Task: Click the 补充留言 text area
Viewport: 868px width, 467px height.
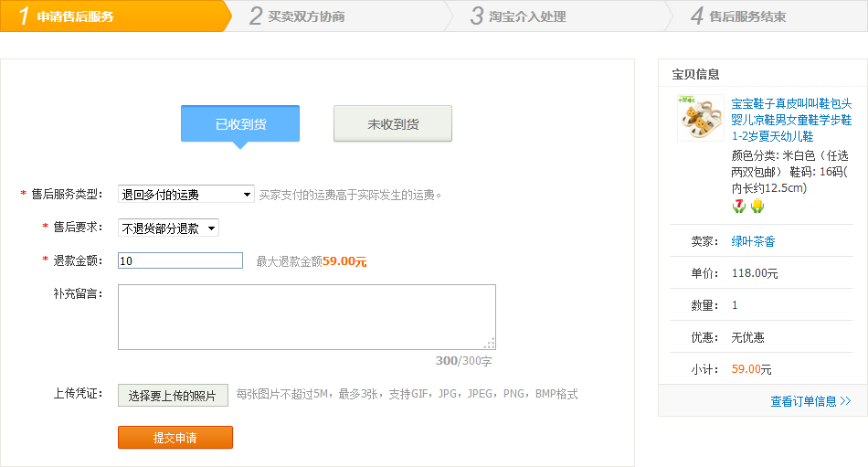Action: [307, 317]
